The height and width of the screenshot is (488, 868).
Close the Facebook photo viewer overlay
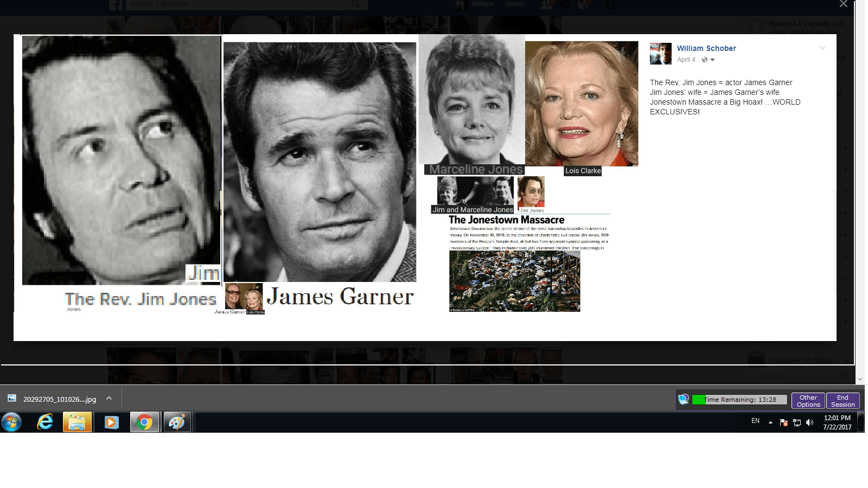pos(843,4)
